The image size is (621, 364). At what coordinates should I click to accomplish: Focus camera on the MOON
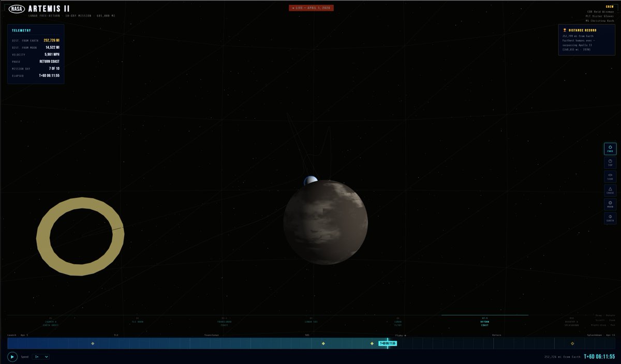(610, 204)
